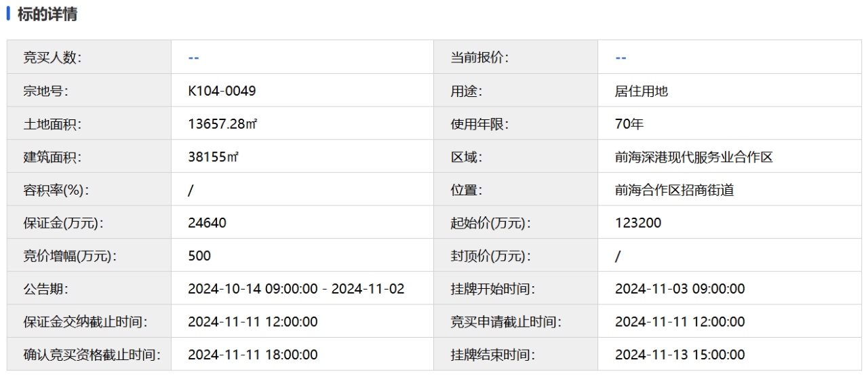Click location text 前海合作区招商街道

(x=674, y=190)
